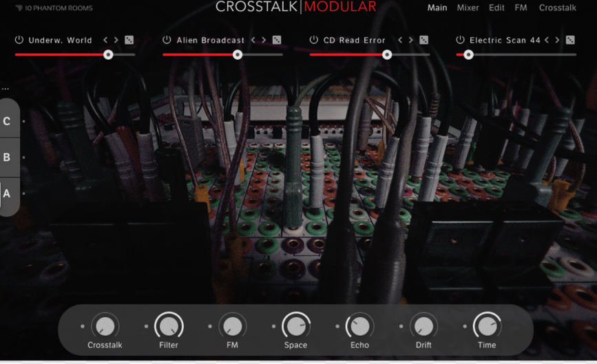
Task: Select next sound for Electric Scan 44
Action: click(557, 40)
